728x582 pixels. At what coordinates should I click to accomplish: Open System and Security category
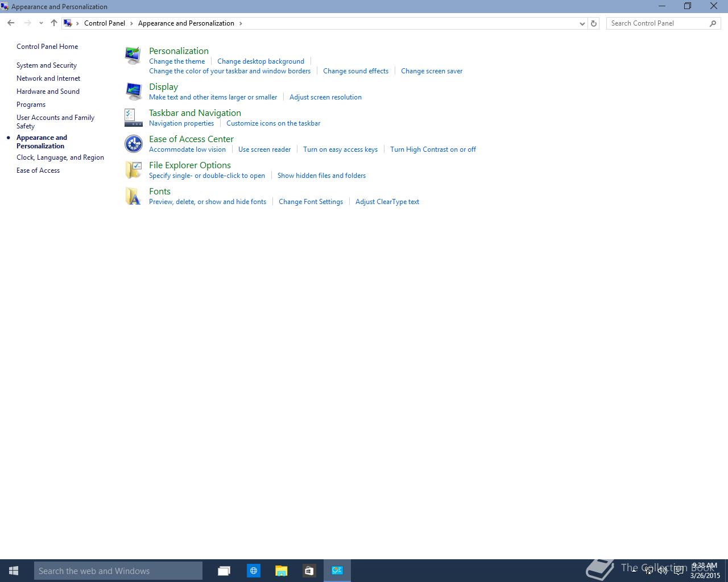pyautogui.click(x=47, y=65)
